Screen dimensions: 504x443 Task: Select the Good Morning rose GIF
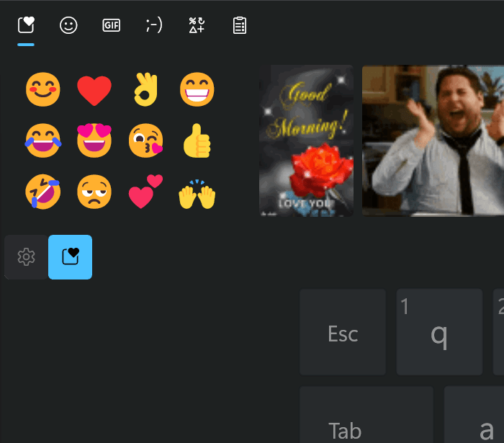(306, 140)
